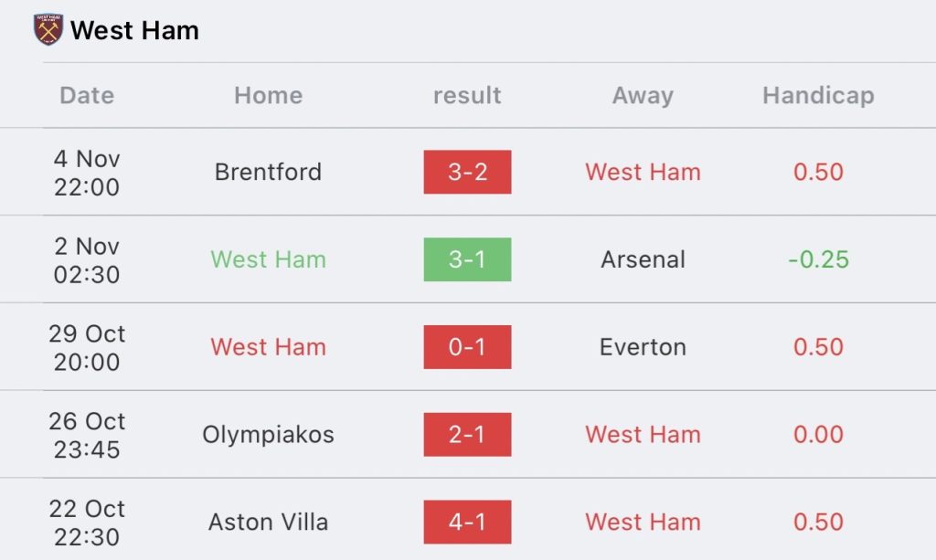Viewport: 936px width, 560px height.
Task: Open the Olympiakos team link
Action: 268,435
